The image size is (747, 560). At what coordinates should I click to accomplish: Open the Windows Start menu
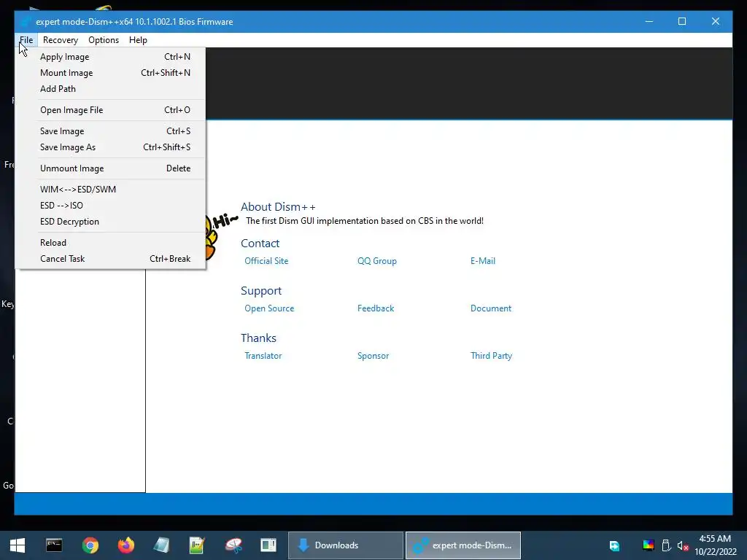(18, 545)
